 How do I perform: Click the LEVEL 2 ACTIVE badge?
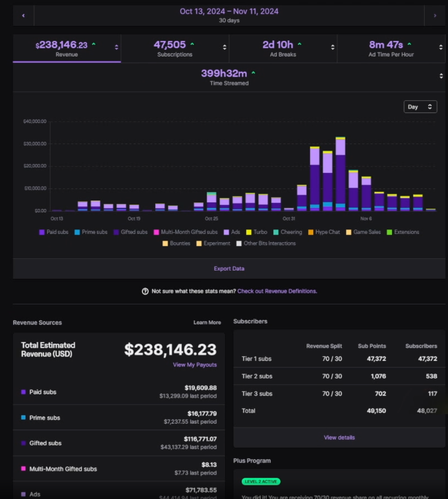coord(261,481)
